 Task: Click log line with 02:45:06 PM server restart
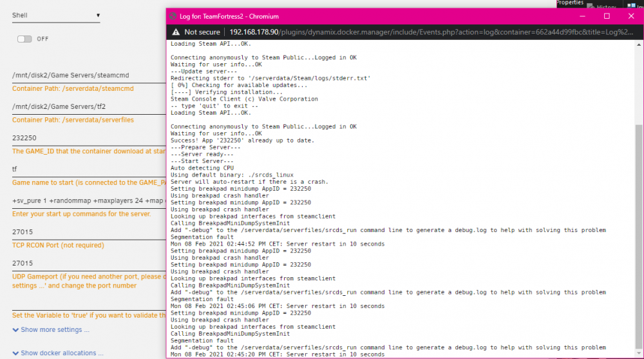pos(278,306)
